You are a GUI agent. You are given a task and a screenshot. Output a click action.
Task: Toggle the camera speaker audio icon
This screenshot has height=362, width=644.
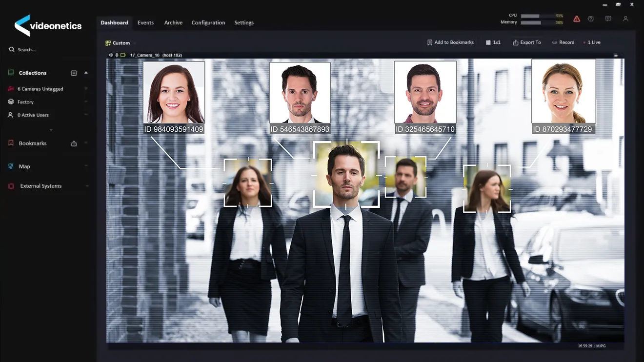[111, 55]
